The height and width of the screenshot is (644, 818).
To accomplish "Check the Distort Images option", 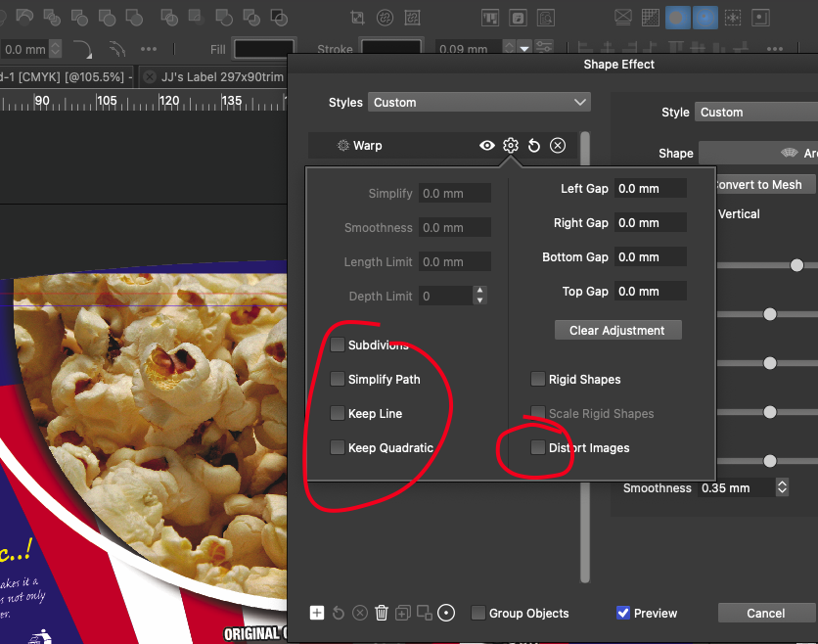I will coord(538,448).
